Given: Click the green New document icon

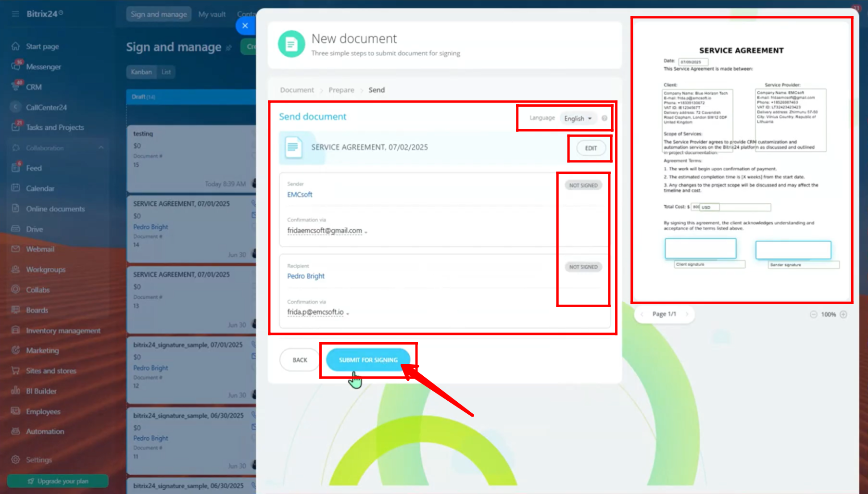Looking at the screenshot, I should (x=291, y=44).
